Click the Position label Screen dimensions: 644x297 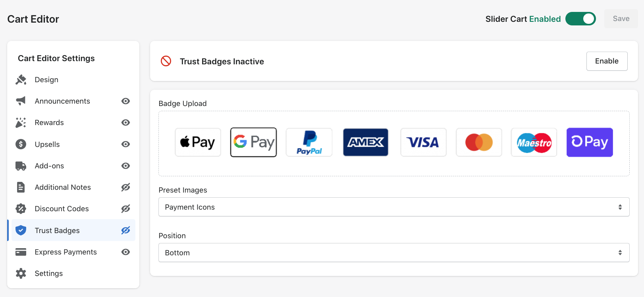click(172, 236)
